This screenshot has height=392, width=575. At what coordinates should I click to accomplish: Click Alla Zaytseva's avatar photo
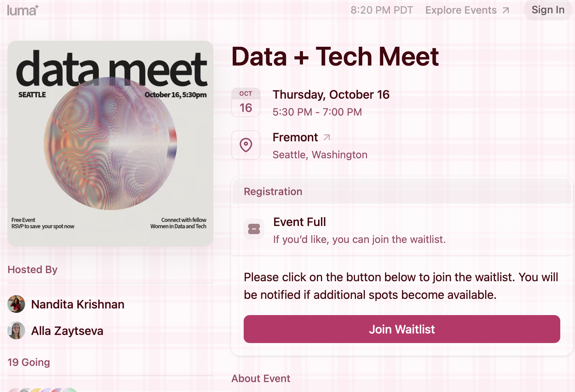click(16, 331)
